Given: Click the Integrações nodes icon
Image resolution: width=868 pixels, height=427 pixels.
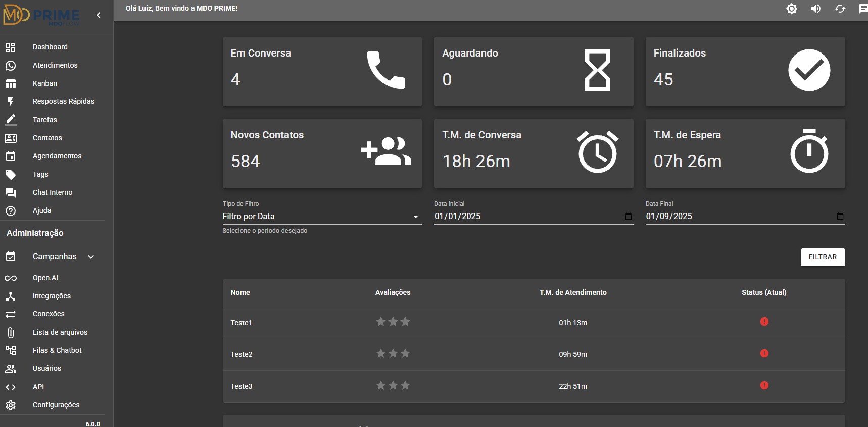Looking at the screenshot, I should (11, 296).
